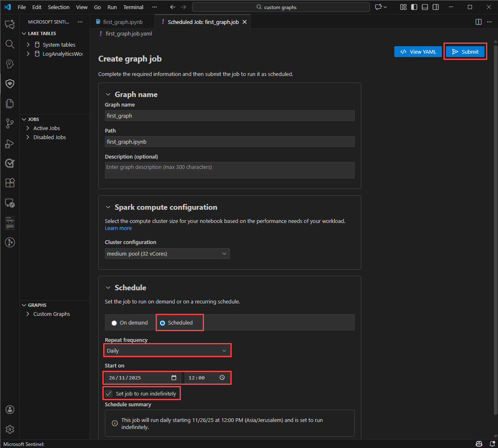Viewport: 498px width, 448px height.
Task: Open the Repeat frequency dropdown
Action: tap(167, 351)
